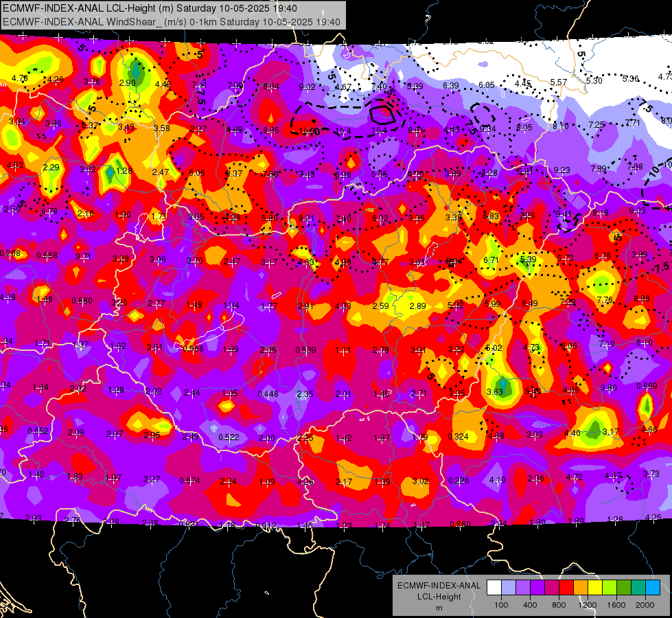Click the wind shear value 0.208

[10, 253]
